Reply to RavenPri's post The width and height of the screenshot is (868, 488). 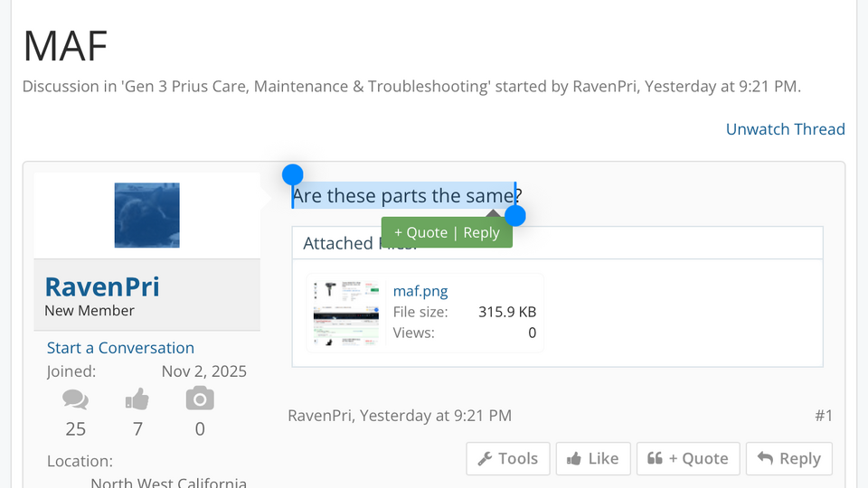tap(789, 459)
